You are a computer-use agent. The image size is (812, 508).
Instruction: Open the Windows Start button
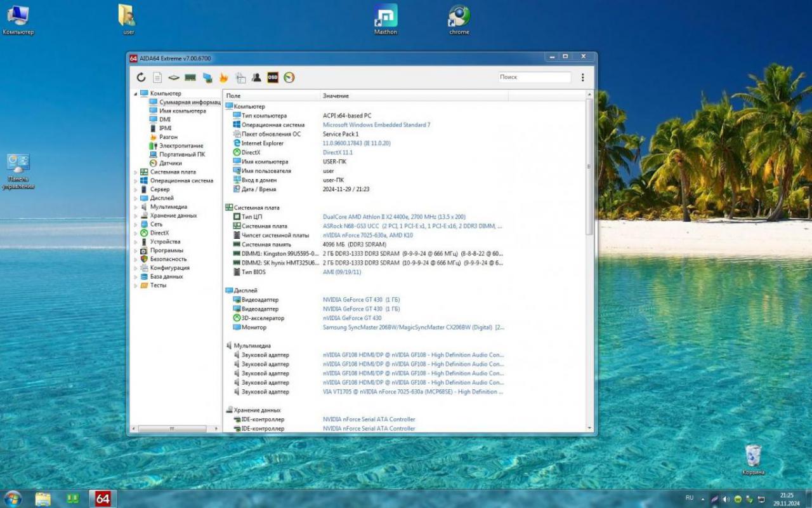12,498
